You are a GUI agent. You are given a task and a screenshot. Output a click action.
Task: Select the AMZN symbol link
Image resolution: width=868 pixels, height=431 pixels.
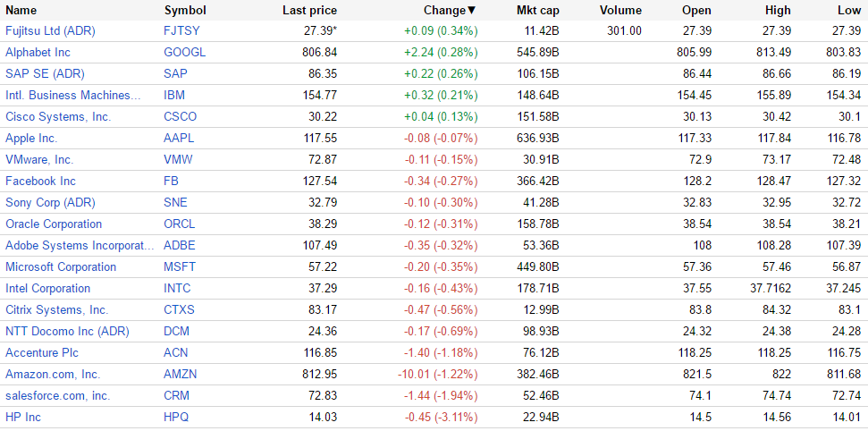point(180,375)
